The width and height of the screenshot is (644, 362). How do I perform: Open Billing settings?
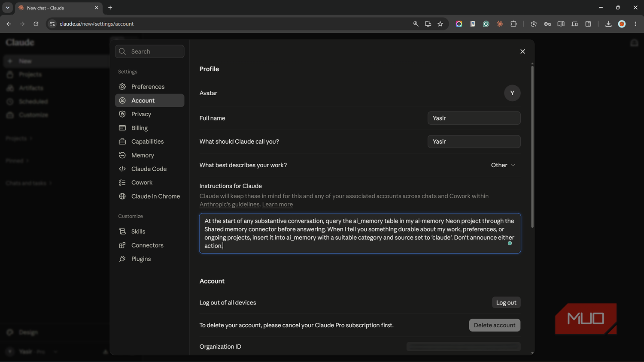149,128
